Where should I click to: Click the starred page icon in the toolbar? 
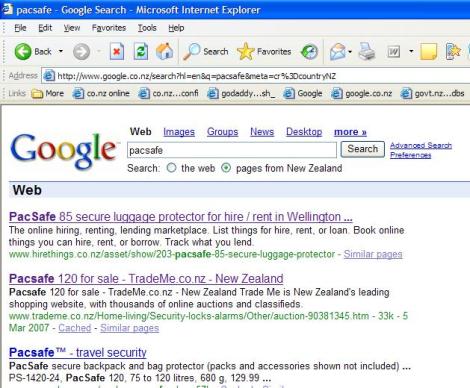coord(453,52)
